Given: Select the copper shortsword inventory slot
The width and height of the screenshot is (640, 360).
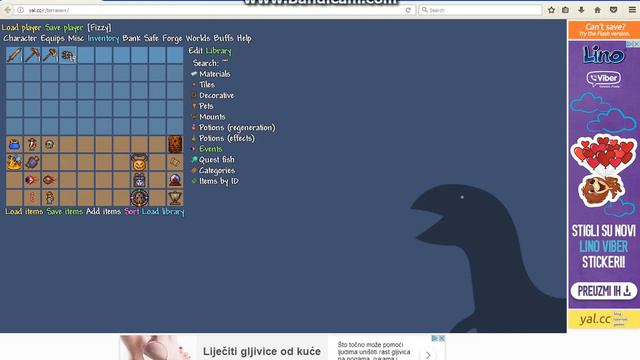Looking at the screenshot, I should [x=14, y=55].
